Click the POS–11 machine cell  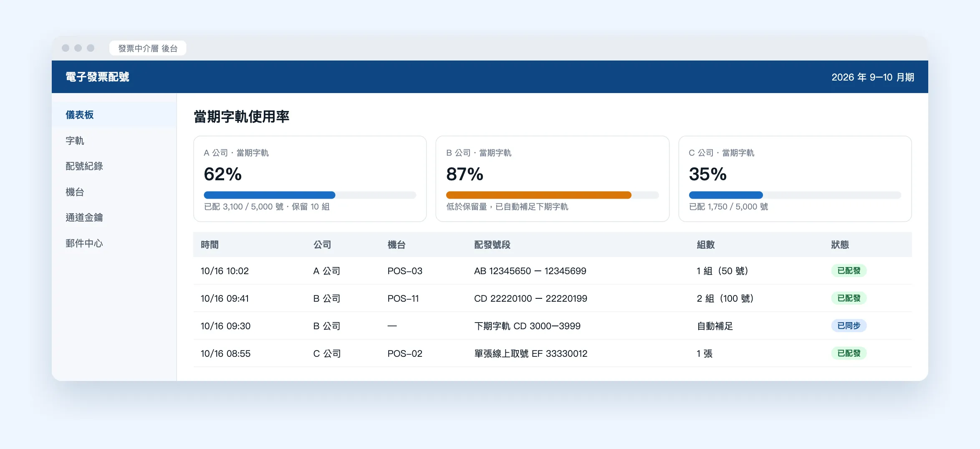pos(403,298)
